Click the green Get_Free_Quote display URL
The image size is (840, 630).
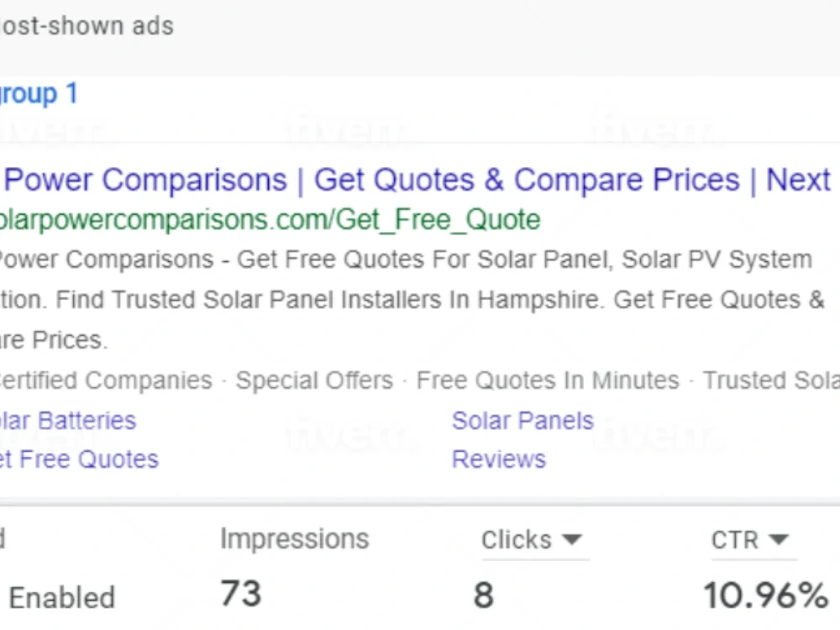(x=270, y=220)
